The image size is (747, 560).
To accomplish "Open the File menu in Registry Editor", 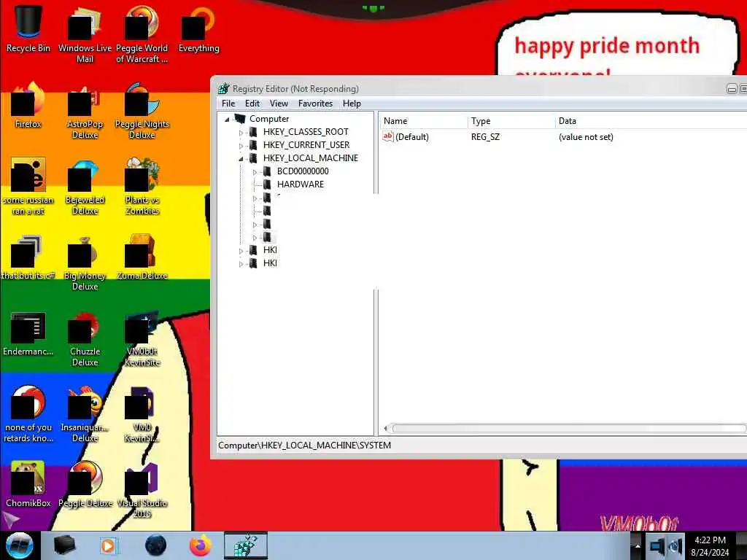I will click(x=228, y=104).
